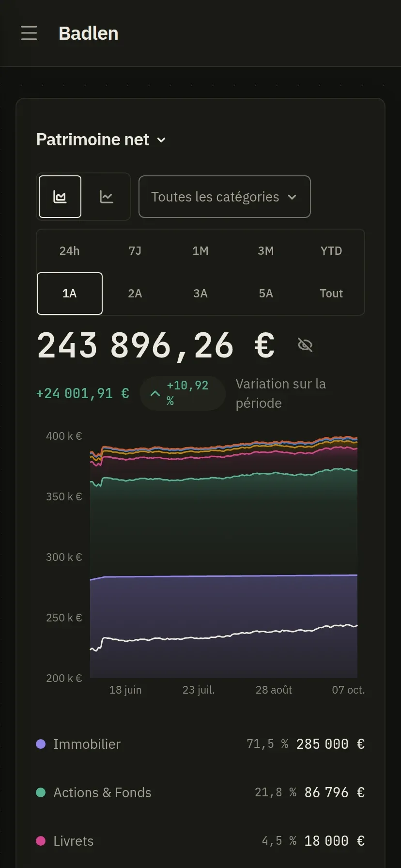Click the pink Livrets color dot
This screenshot has height=868, width=401.
point(41,841)
